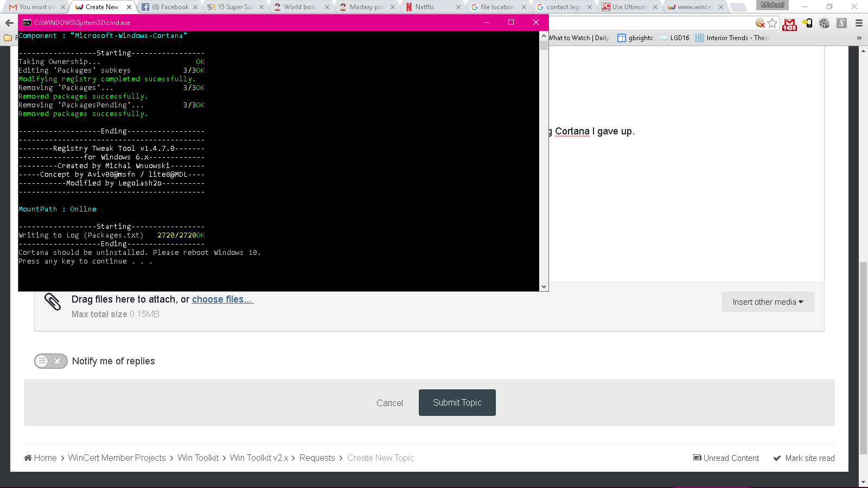Click the paperclip attachment icon
The width and height of the screenshot is (868, 488).
pyautogui.click(x=53, y=301)
